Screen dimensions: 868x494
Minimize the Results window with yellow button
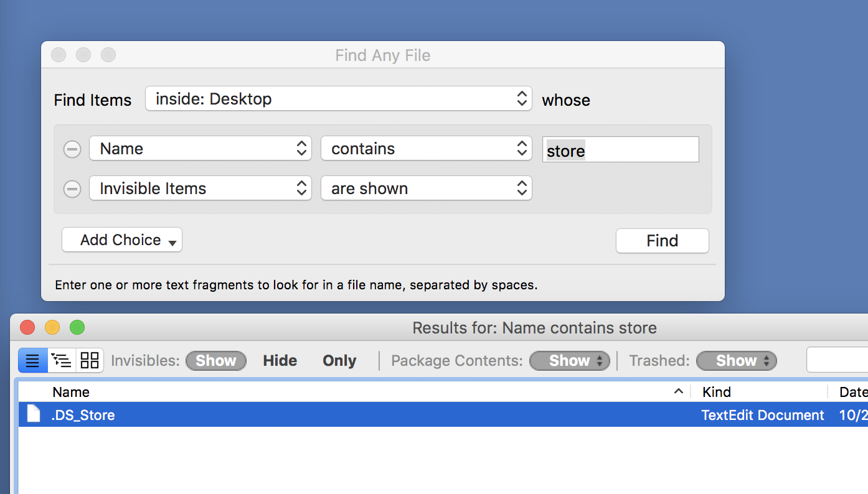pyautogui.click(x=52, y=327)
